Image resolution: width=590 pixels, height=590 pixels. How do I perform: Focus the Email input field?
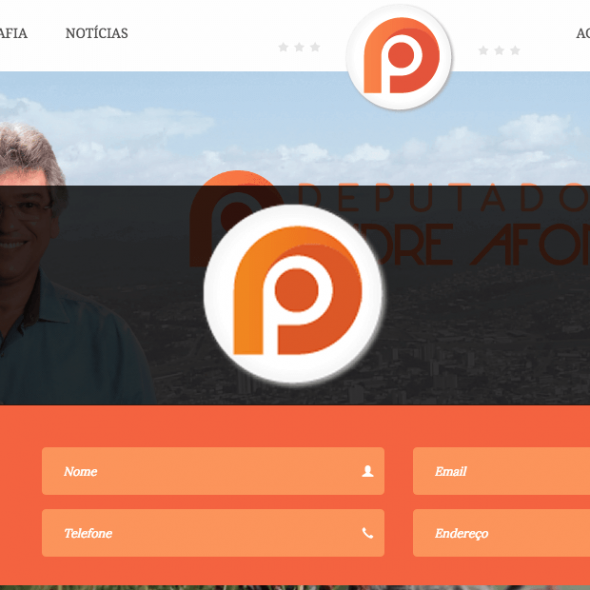coord(502,471)
